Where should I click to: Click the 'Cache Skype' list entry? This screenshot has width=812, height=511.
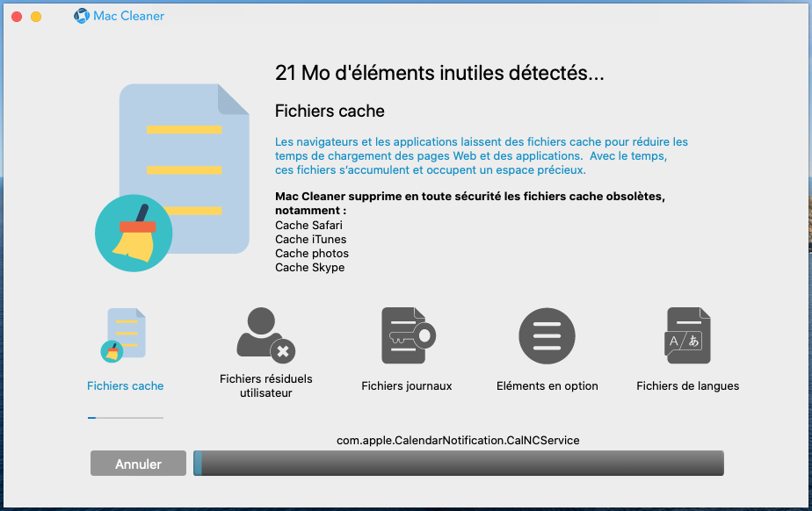point(309,268)
